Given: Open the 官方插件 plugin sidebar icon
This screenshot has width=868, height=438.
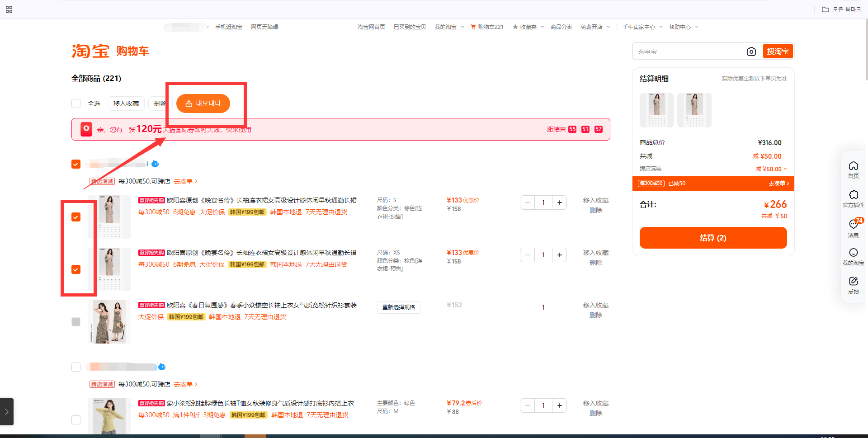Looking at the screenshot, I should [x=853, y=198].
